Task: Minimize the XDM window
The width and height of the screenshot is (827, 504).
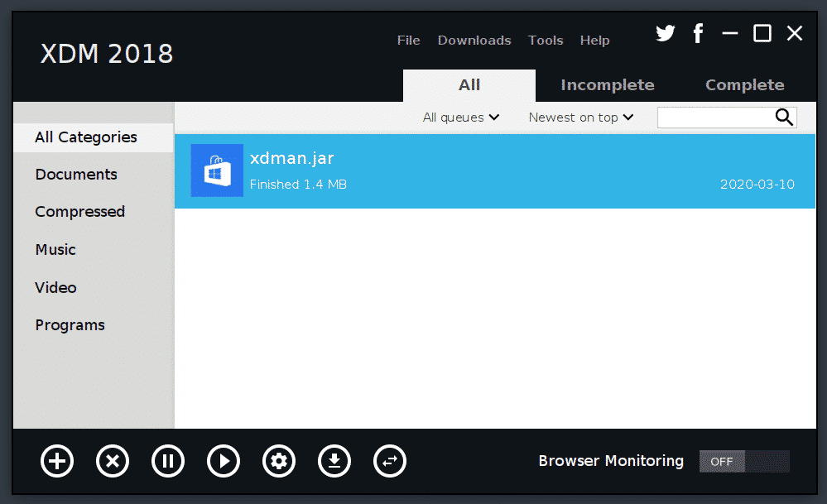Action: click(730, 33)
